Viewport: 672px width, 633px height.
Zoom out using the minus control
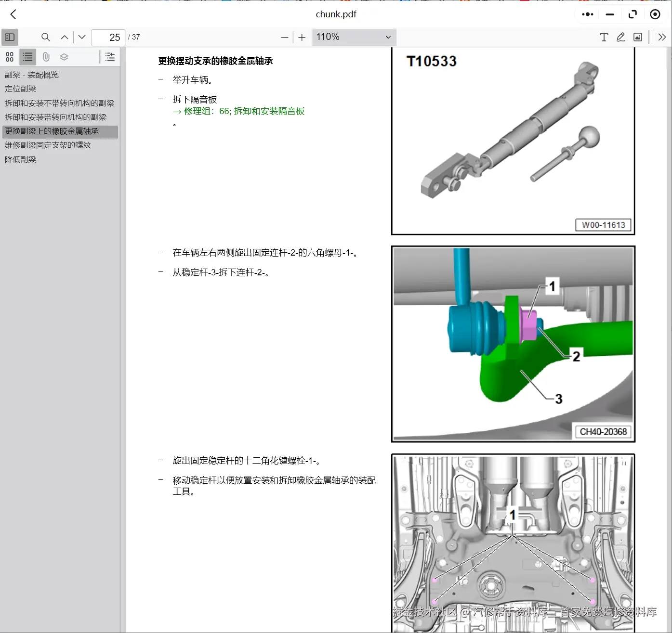(285, 37)
